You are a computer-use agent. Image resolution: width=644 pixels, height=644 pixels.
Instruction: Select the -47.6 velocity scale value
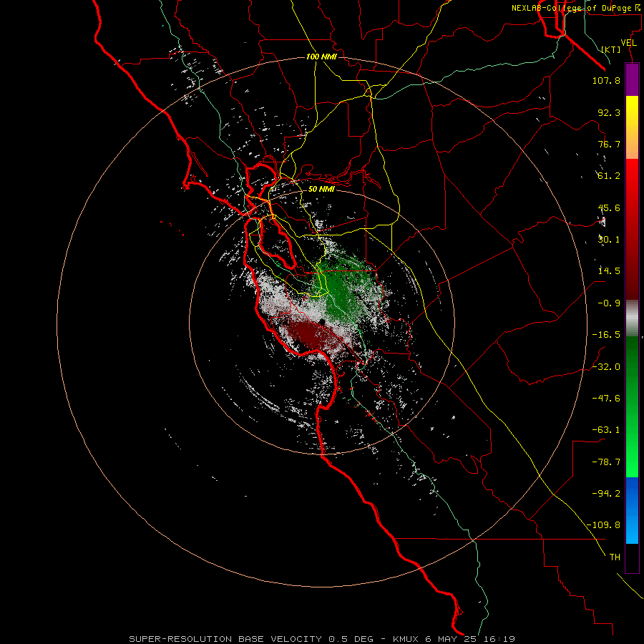[x=606, y=399]
